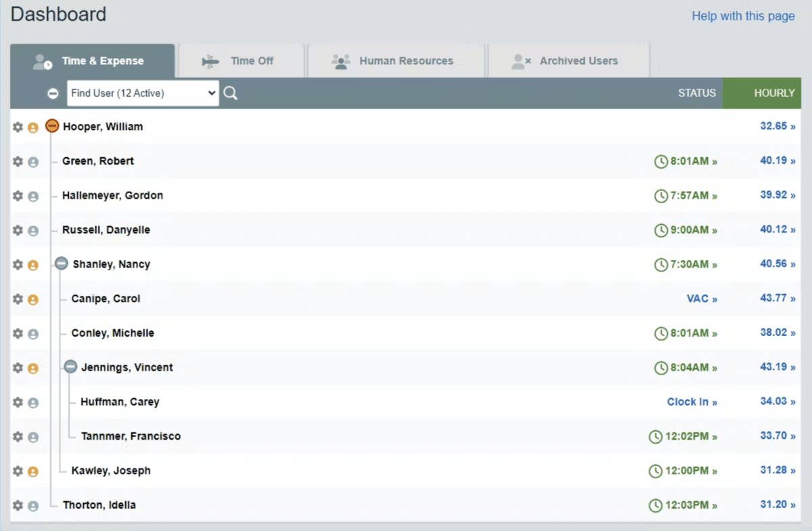Open 7:30AM status for Shanley, Nancy
Screen dimensions: 812x531
tap(686, 264)
